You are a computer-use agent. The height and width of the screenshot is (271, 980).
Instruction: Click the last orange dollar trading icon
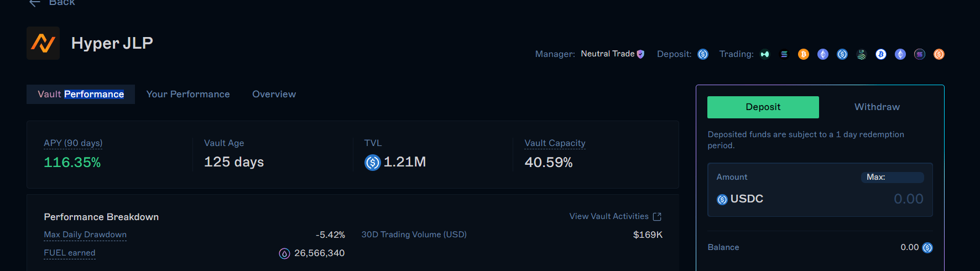pos(939,54)
